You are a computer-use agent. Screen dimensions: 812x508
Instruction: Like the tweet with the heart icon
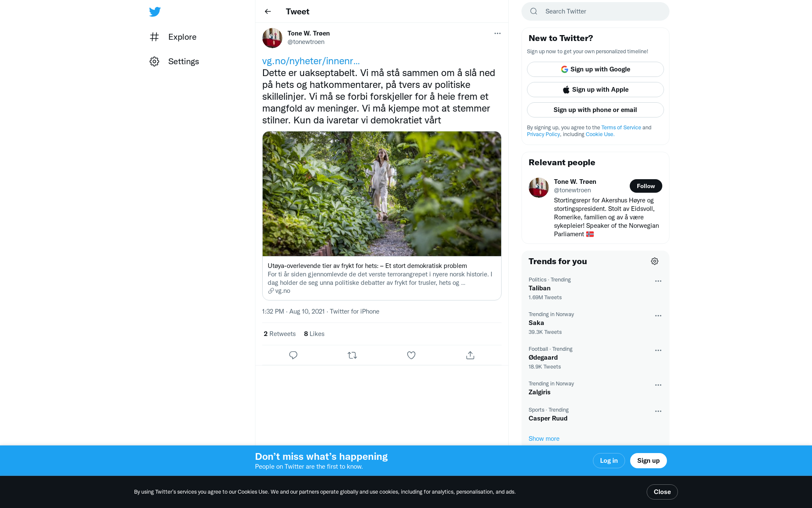(x=411, y=355)
